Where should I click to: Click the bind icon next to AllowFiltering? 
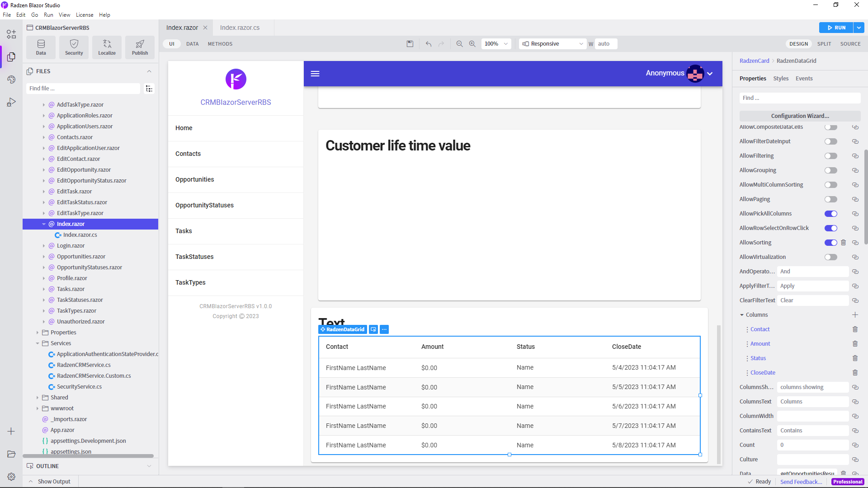(855, 156)
